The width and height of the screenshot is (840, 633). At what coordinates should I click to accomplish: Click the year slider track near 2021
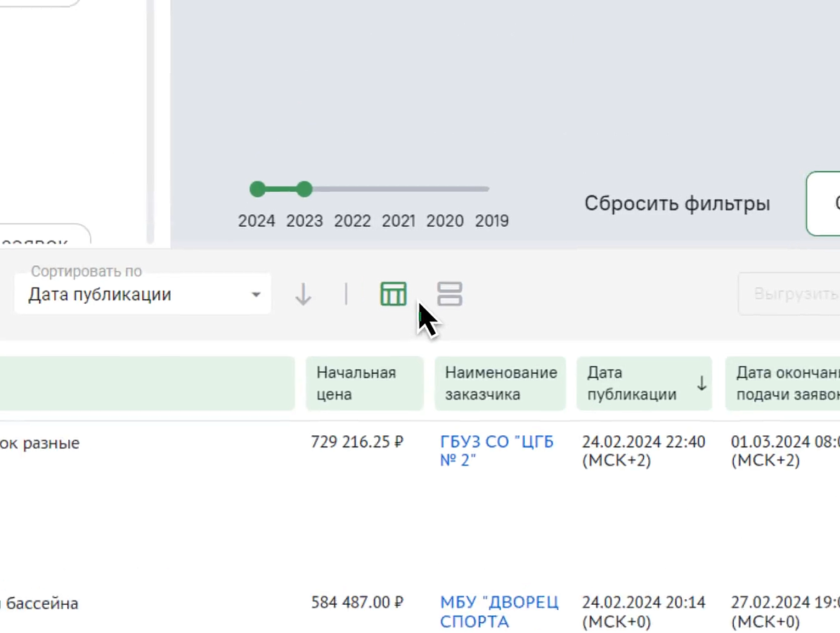(x=399, y=189)
